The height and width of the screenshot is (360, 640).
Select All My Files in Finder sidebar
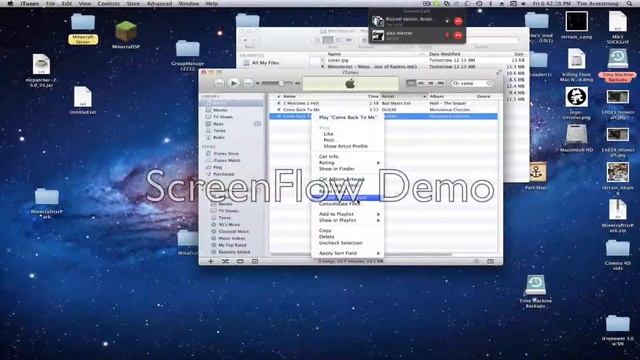point(261,63)
